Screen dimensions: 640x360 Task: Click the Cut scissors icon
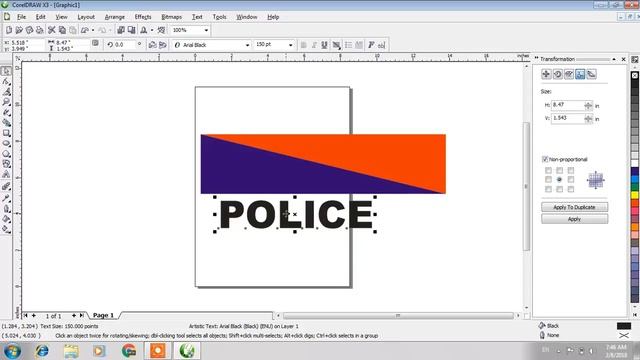click(51, 30)
